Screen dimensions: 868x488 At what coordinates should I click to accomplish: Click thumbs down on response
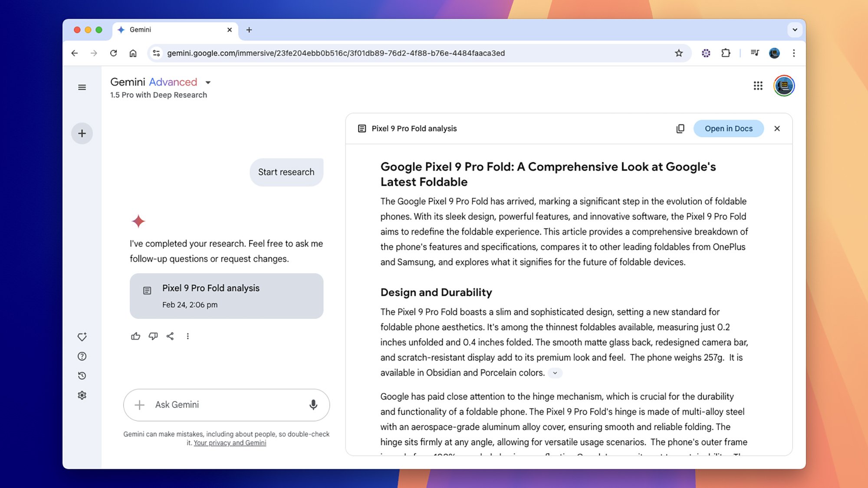tap(153, 336)
